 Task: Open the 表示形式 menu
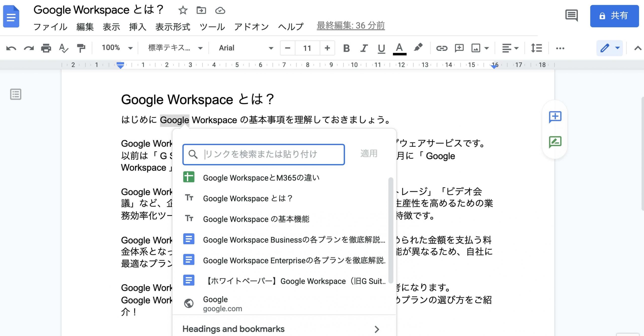point(173,27)
